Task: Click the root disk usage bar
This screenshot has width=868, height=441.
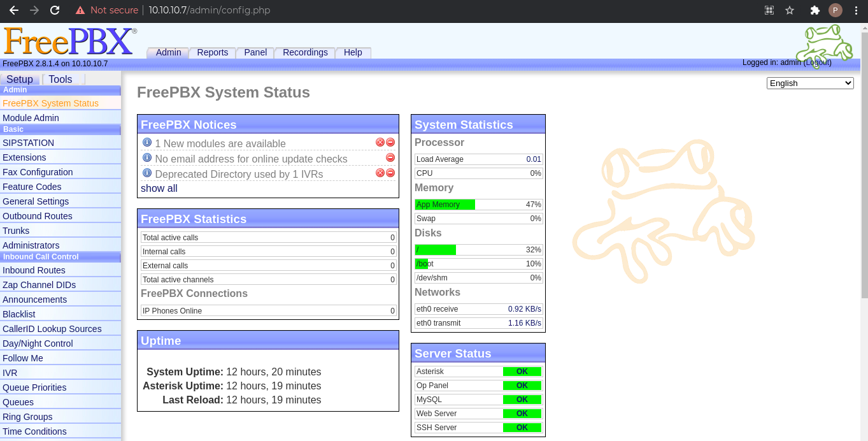Action: [x=479, y=250]
